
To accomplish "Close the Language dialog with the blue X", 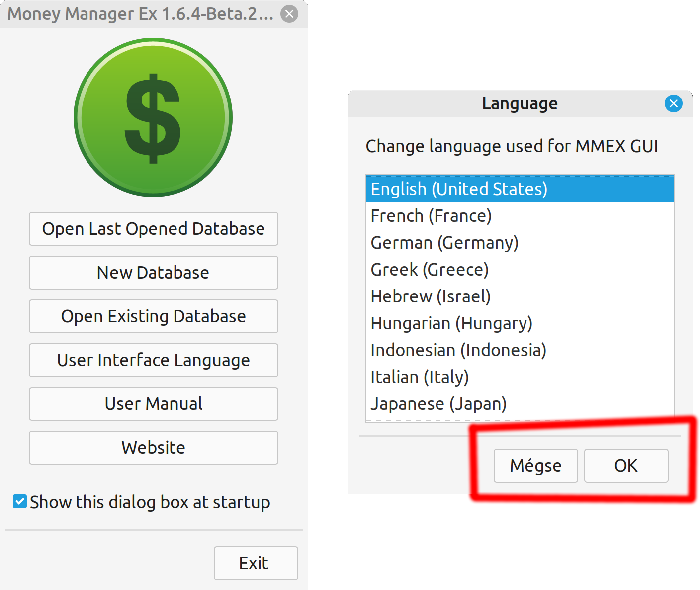I will tap(674, 103).
